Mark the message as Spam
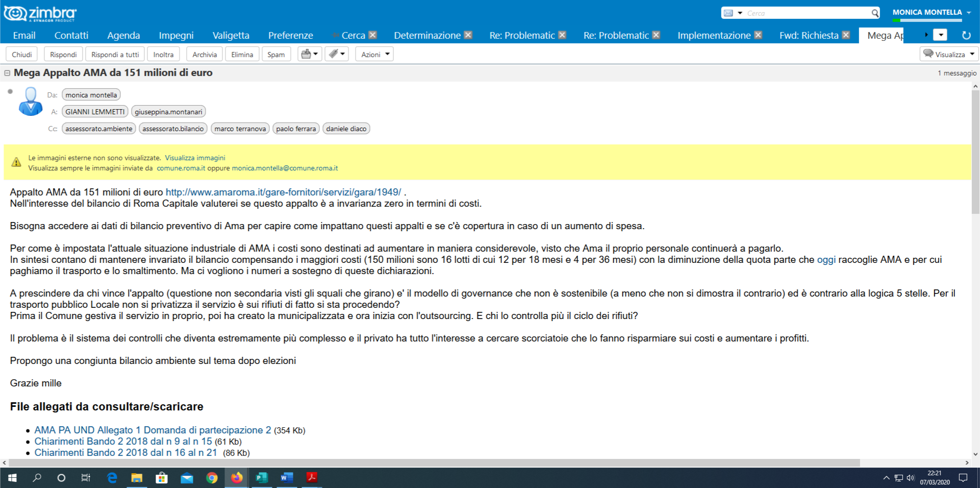 [x=276, y=54]
